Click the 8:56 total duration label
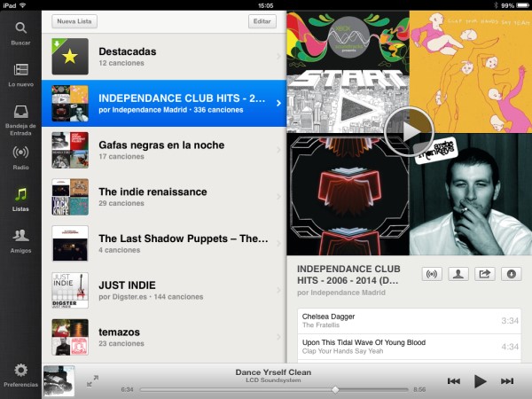Image resolution: width=532 pixels, height=399 pixels. tap(419, 389)
